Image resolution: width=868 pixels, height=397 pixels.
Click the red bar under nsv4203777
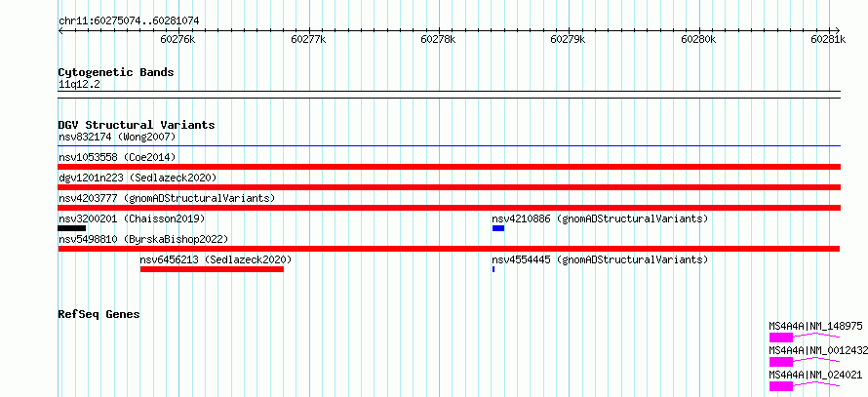pos(450,208)
